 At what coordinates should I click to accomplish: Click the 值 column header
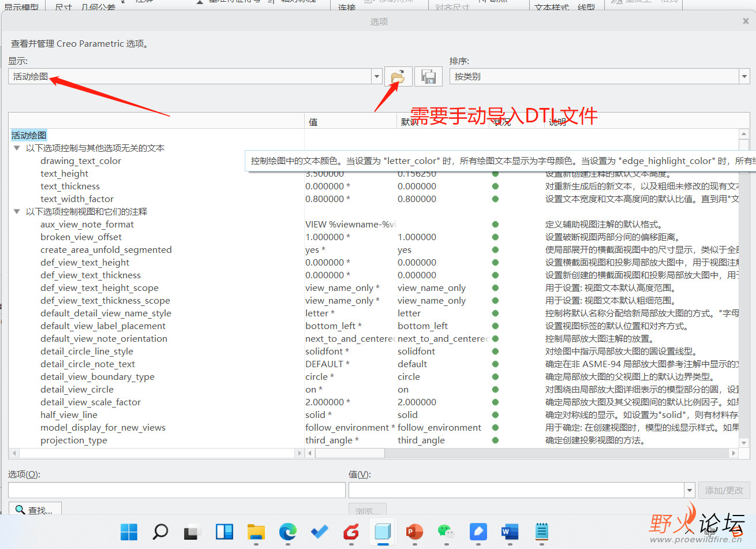(x=350, y=121)
